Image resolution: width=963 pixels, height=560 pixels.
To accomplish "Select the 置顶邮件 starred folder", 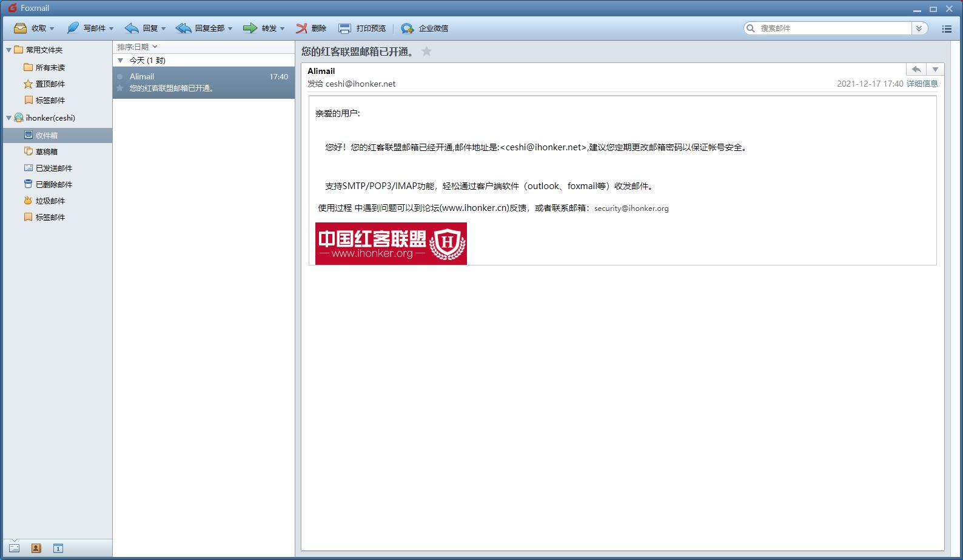I will 44,84.
